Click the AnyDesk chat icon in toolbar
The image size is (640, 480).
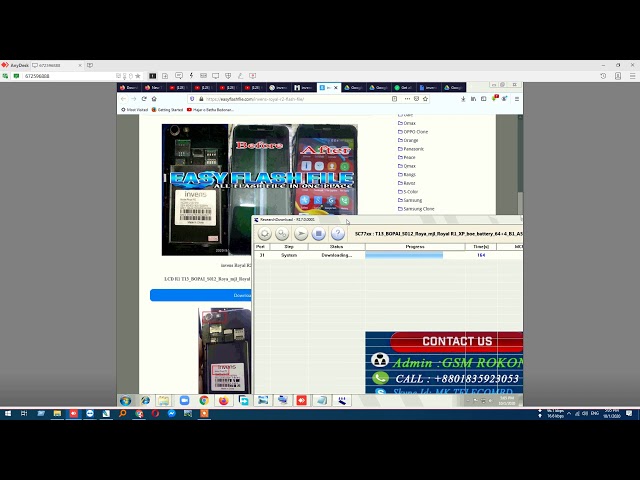(178, 76)
